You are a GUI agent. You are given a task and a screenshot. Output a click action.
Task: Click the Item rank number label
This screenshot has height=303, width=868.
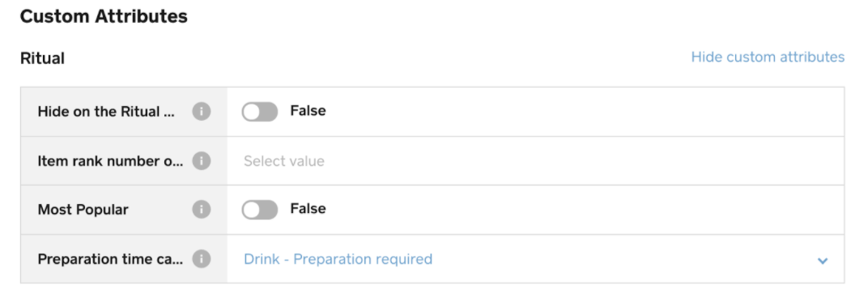[x=109, y=161]
